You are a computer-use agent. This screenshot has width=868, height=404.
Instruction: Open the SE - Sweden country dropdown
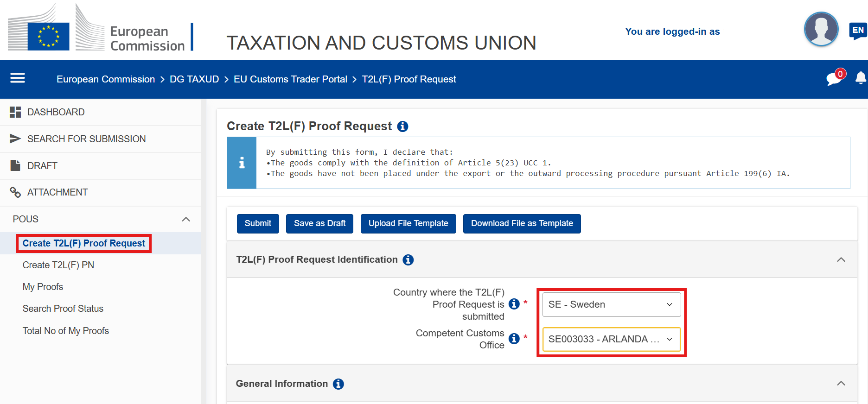[612, 304]
